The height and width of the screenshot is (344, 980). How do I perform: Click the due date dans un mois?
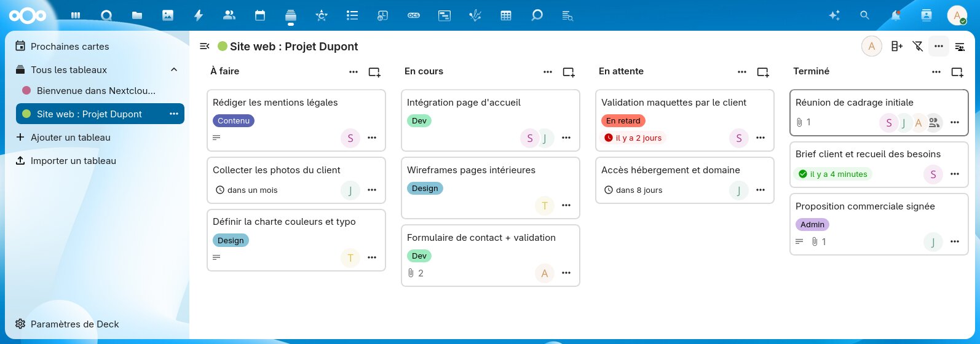click(x=247, y=190)
